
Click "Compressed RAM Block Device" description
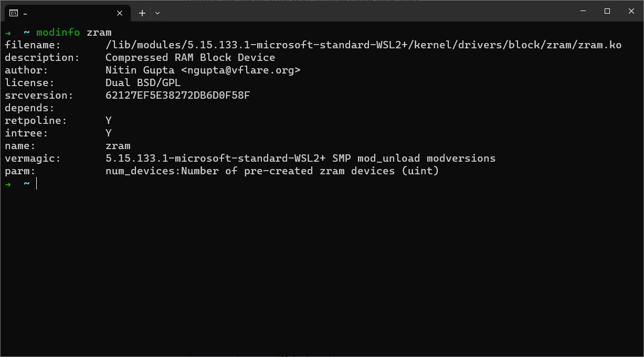[190, 58]
